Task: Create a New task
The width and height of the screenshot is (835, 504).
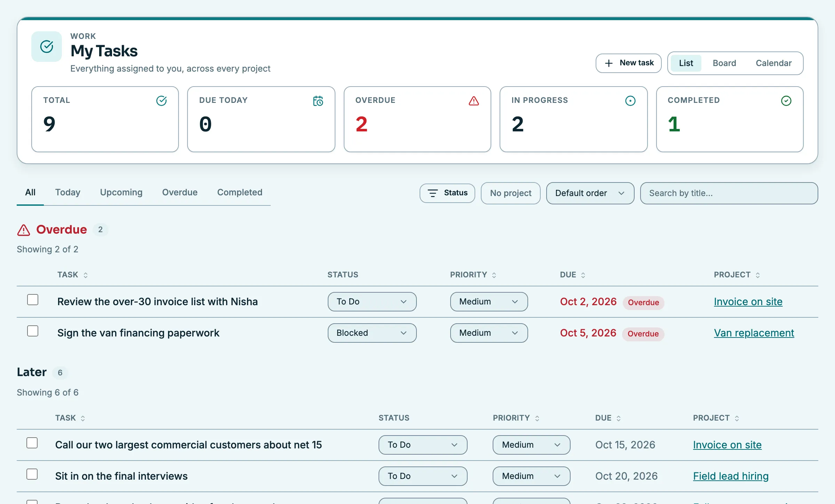Action: [628, 63]
